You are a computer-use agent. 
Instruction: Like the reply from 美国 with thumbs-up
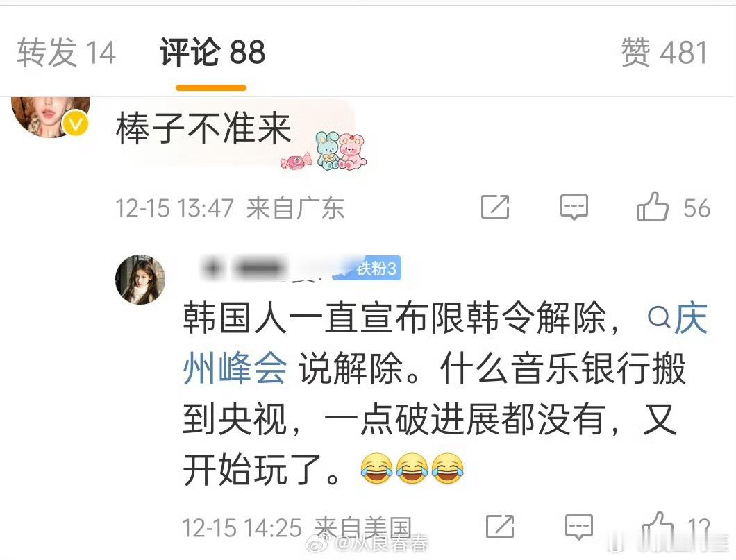coord(657,526)
